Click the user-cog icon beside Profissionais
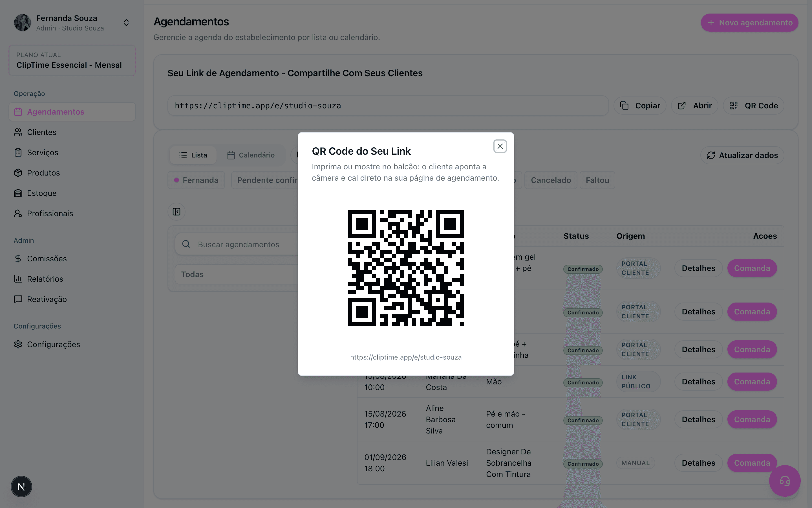The width and height of the screenshot is (812, 508). click(18, 213)
